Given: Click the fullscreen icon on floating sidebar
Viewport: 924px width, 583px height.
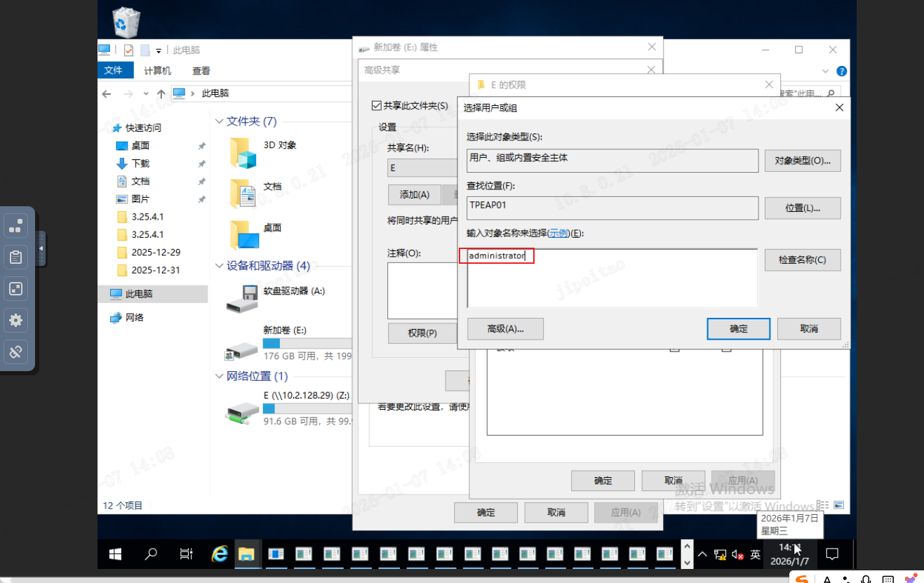Looking at the screenshot, I should pos(15,289).
